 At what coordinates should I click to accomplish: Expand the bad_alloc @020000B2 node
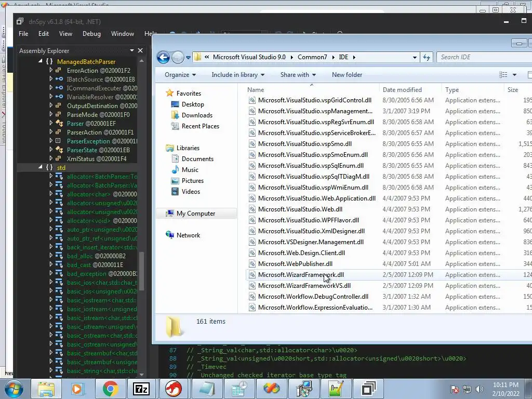pos(51,256)
